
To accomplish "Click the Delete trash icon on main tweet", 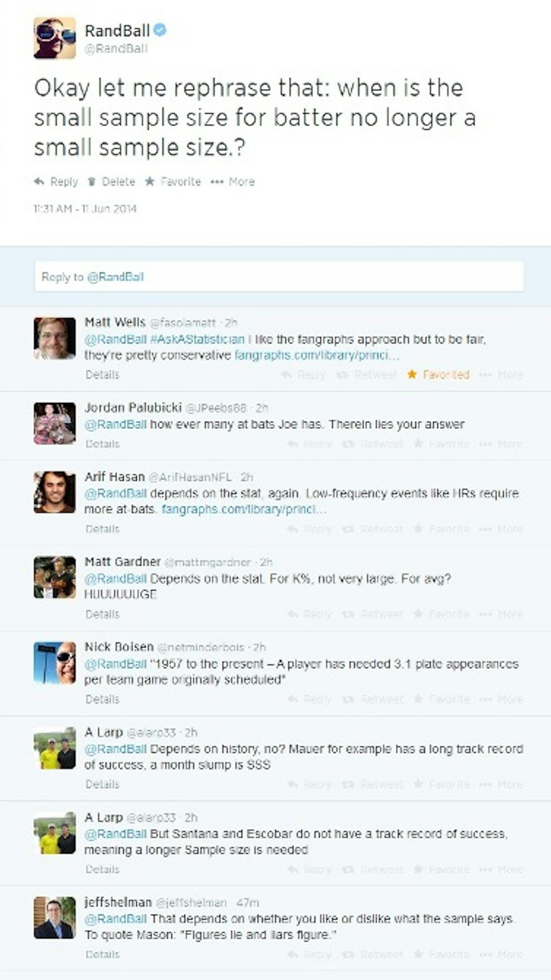I will click(x=91, y=182).
